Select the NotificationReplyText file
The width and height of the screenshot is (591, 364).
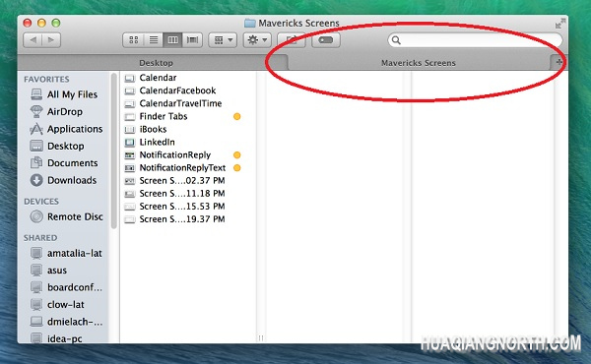point(175,167)
